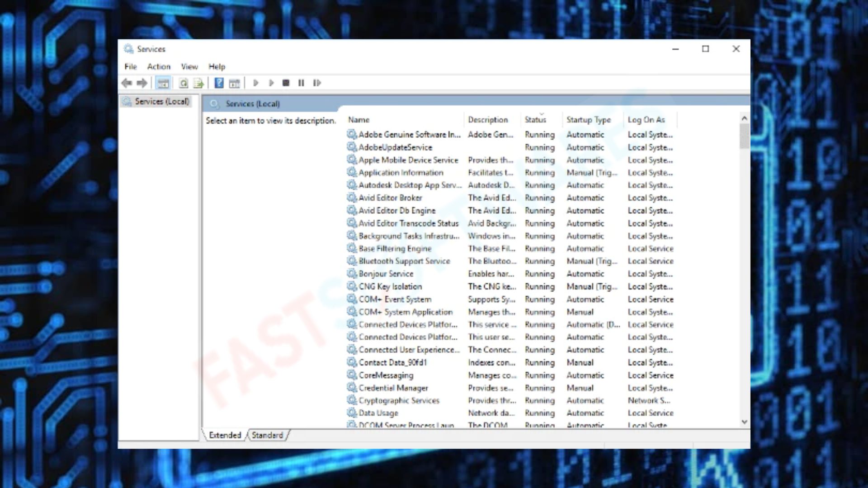Click gear icon beside Application Information
Viewport: 868px width, 488px height.
click(352, 172)
